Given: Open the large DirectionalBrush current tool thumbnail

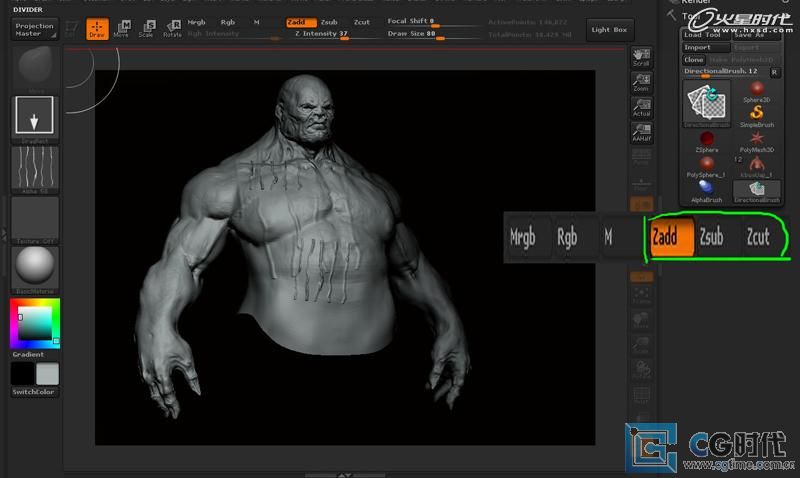Looking at the screenshot, I should click(x=707, y=104).
